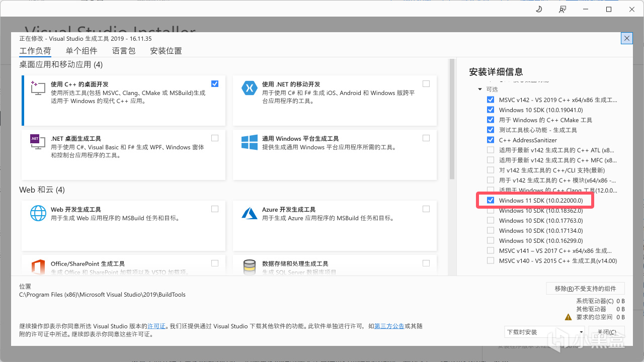The width and height of the screenshot is (644, 362).
Task: Check Windows 10 SDK (10.0.17134.0)
Action: (x=491, y=230)
